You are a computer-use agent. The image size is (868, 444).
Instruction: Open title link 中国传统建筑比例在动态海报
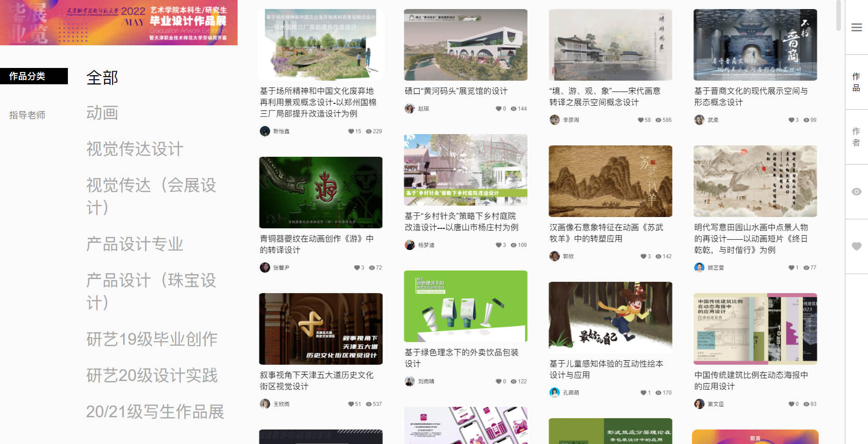coord(751,381)
